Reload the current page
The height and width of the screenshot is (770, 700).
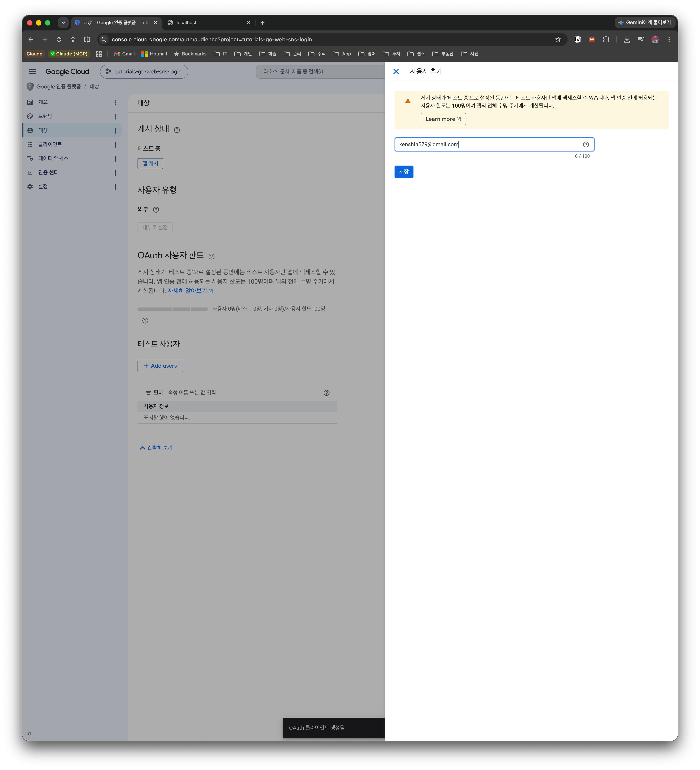coord(59,39)
